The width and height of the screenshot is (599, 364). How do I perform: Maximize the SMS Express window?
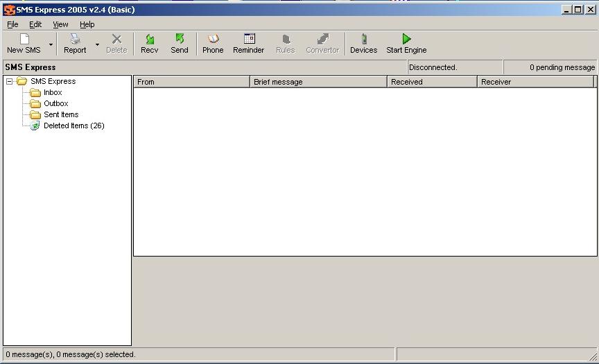coord(578,10)
